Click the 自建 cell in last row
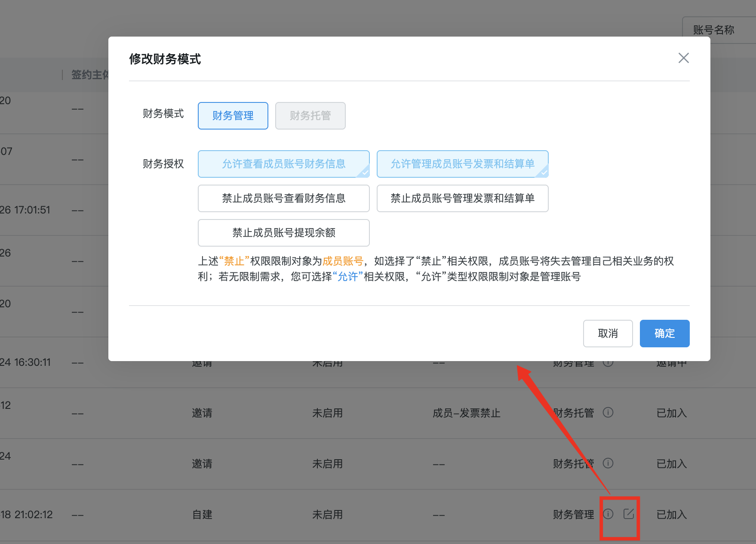 (202, 515)
